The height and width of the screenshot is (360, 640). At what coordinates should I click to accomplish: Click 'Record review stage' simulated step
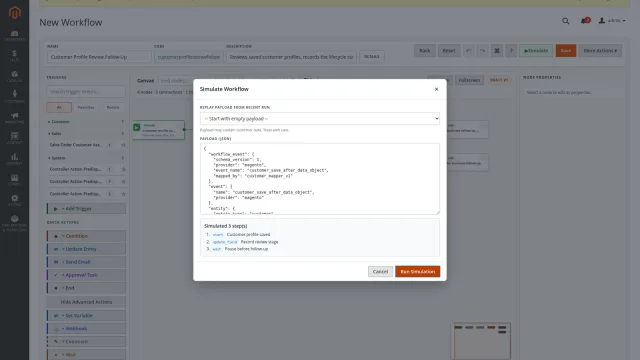pos(259,242)
